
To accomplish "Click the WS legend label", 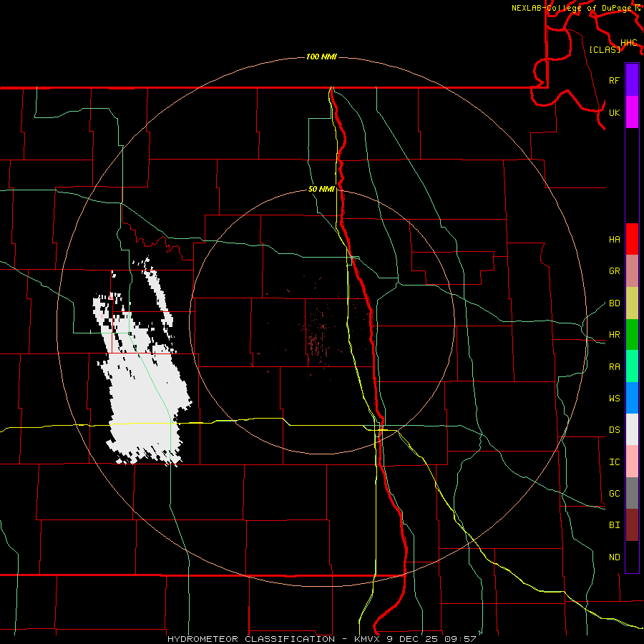I will pyautogui.click(x=614, y=398).
